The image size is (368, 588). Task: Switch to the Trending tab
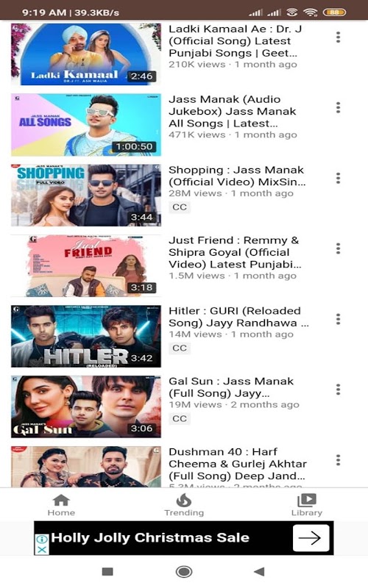pos(184,505)
